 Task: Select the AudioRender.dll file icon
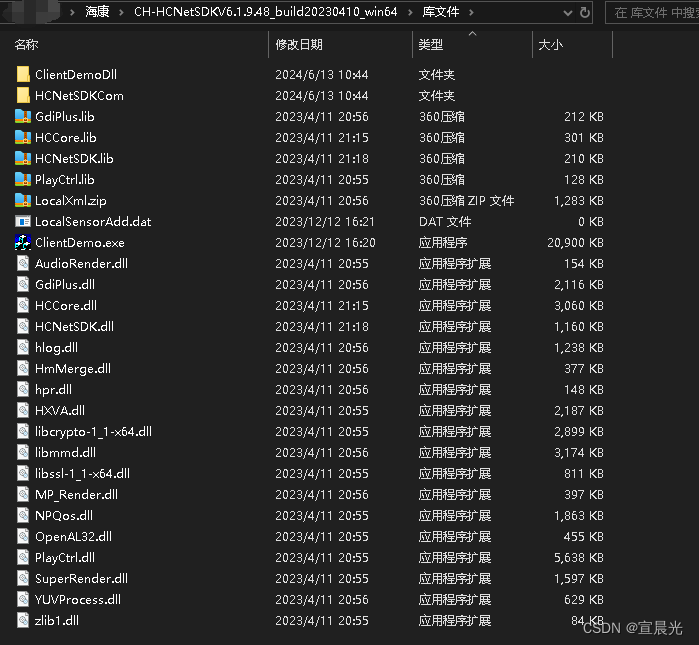pos(23,263)
